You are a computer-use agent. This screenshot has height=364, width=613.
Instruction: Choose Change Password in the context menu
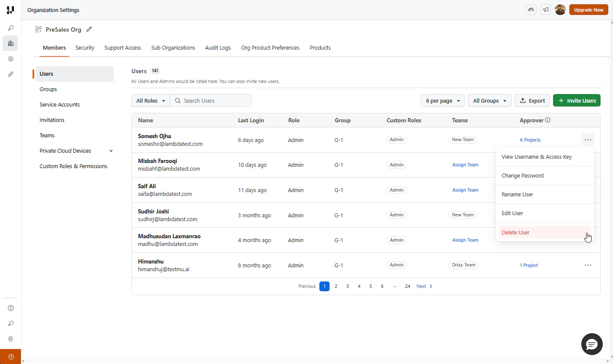(x=545, y=176)
